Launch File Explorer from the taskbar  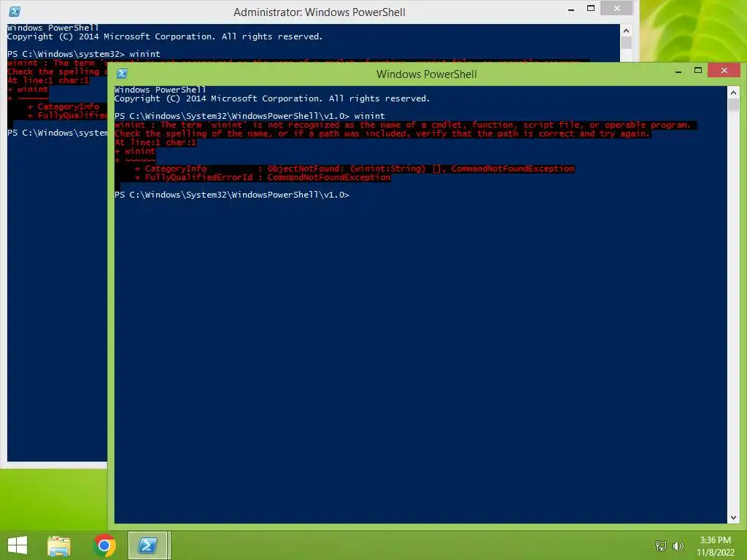59,545
